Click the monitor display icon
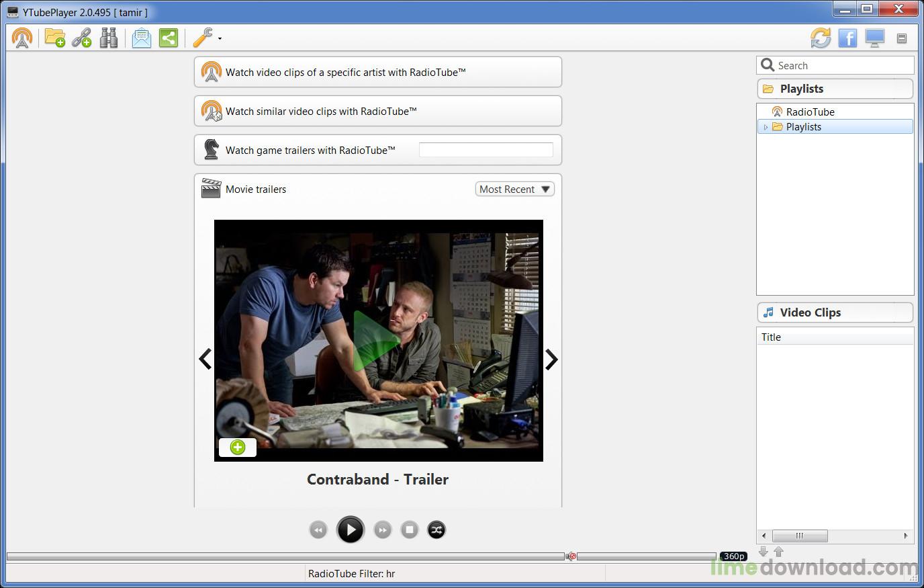The width and height of the screenshot is (924, 588). click(874, 38)
